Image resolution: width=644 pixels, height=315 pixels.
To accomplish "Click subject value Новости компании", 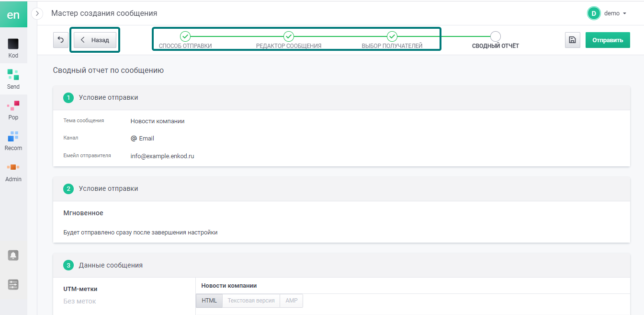I will pos(158,121).
